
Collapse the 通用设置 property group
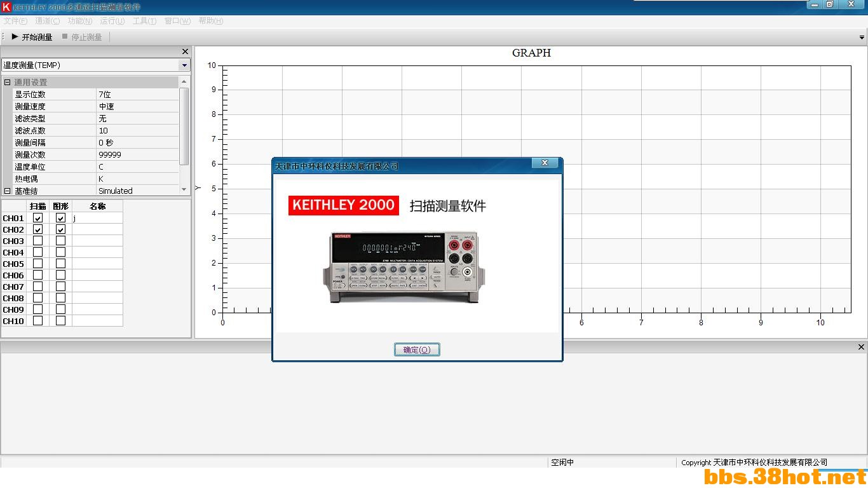point(8,83)
